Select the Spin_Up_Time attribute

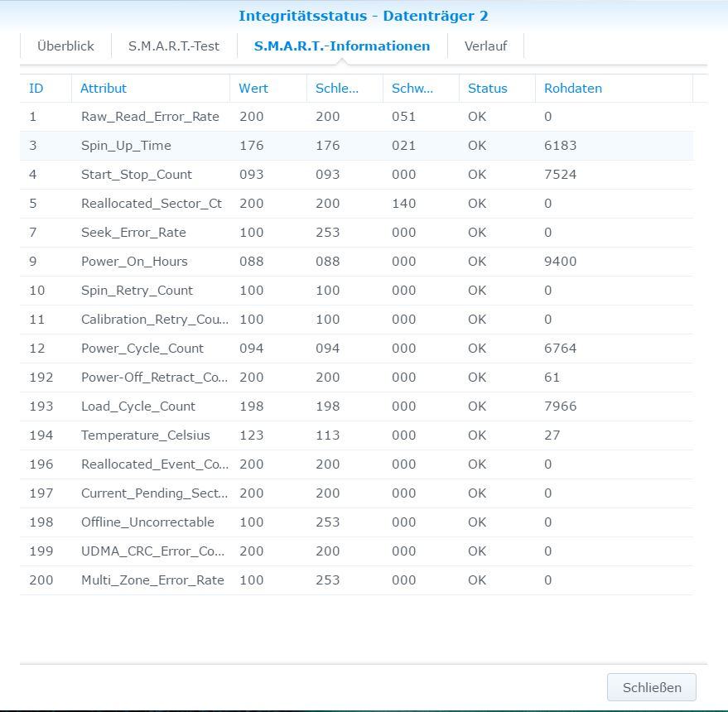tap(126, 146)
